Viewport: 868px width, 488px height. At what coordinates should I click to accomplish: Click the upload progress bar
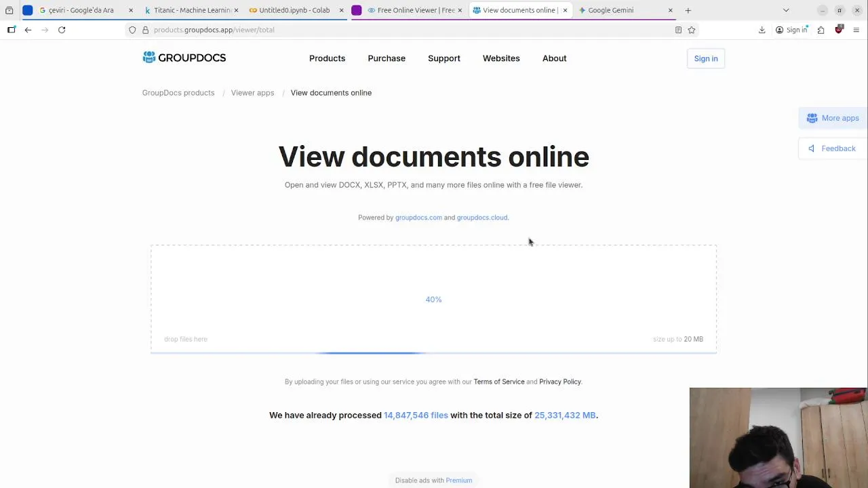click(x=433, y=352)
